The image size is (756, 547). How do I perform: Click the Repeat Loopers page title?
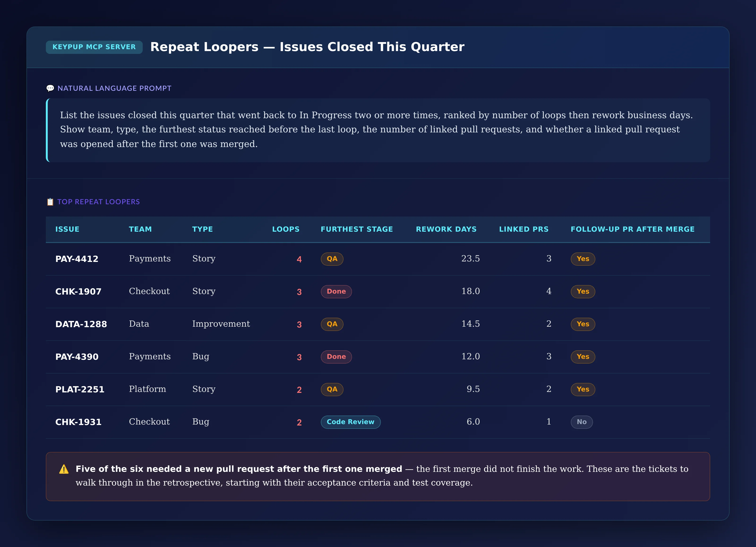coord(307,47)
